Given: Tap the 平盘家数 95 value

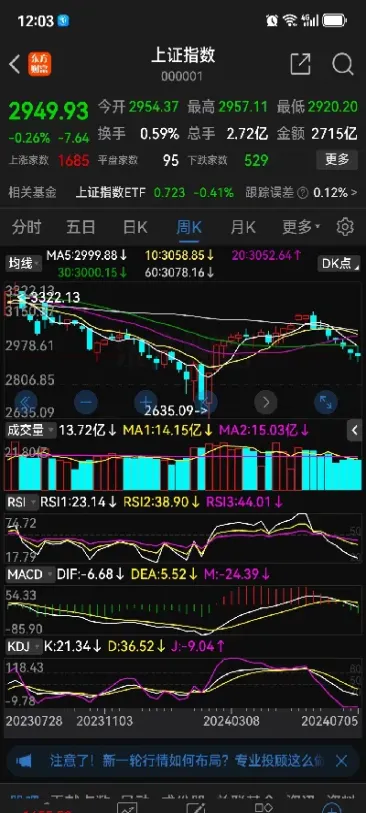Looking at the screenshot, I should point(171,160).
